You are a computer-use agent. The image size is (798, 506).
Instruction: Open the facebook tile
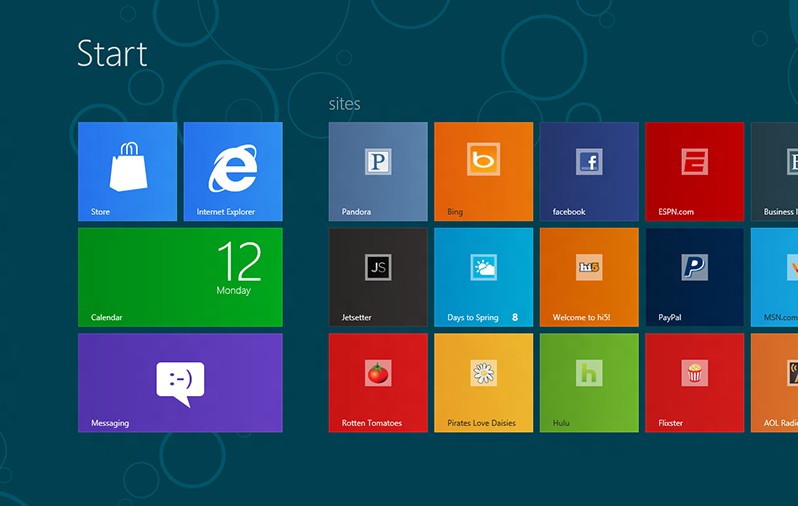point(589,171)
